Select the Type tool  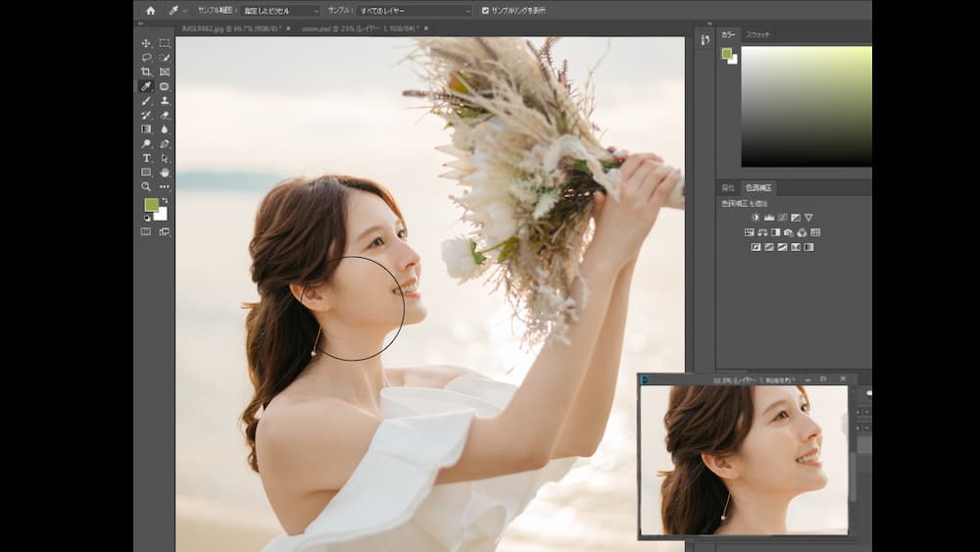tap(146, 158)
